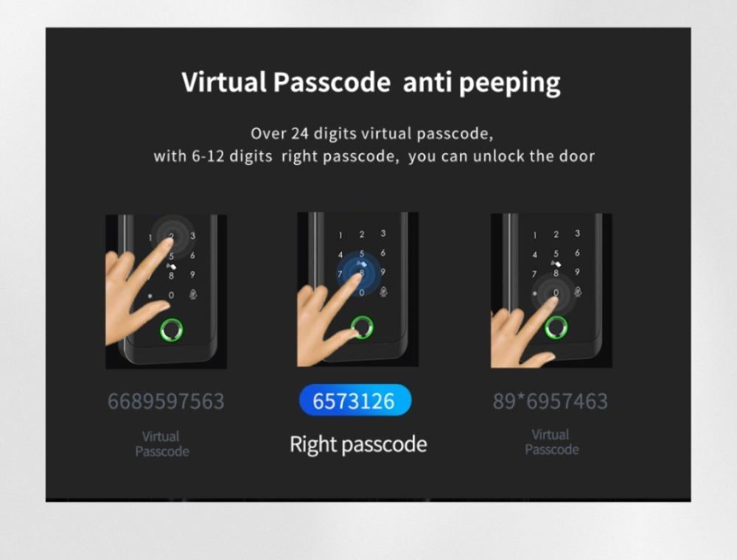Tap fingerprint ring on lock with finger pressing 0

click(556, 327)
